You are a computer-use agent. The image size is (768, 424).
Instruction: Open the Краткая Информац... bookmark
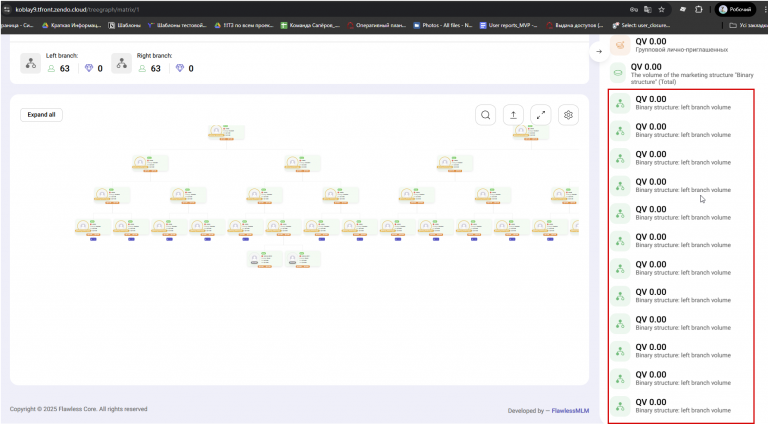72,25
